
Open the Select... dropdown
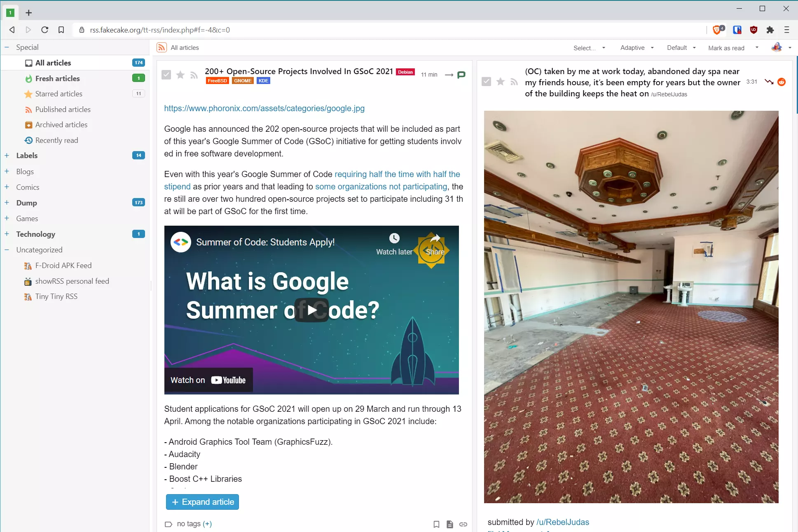(x=589, y=48)
